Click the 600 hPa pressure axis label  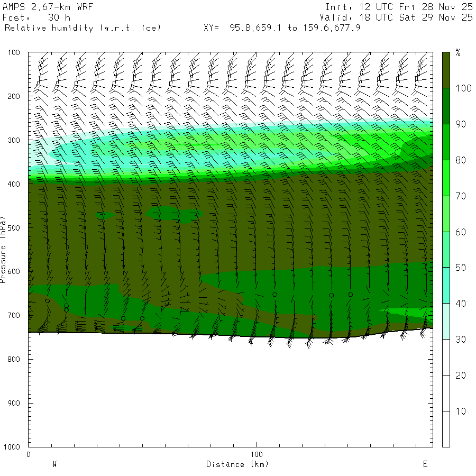coord(14,272)
